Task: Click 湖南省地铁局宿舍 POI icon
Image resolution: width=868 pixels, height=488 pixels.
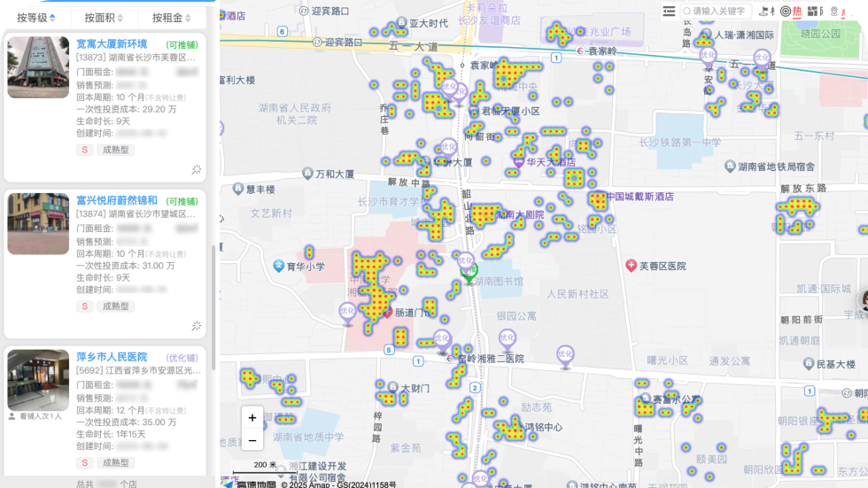Action: click(730, 166)
